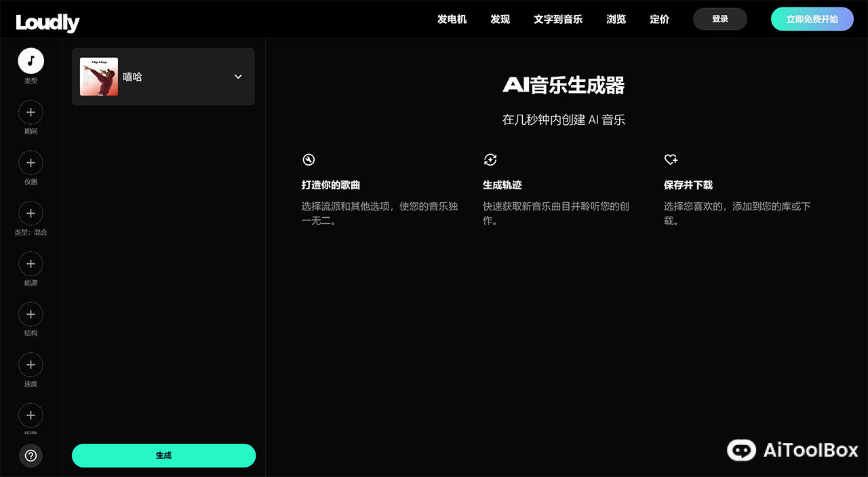Navigate to 浏览

tap(616, 19)
